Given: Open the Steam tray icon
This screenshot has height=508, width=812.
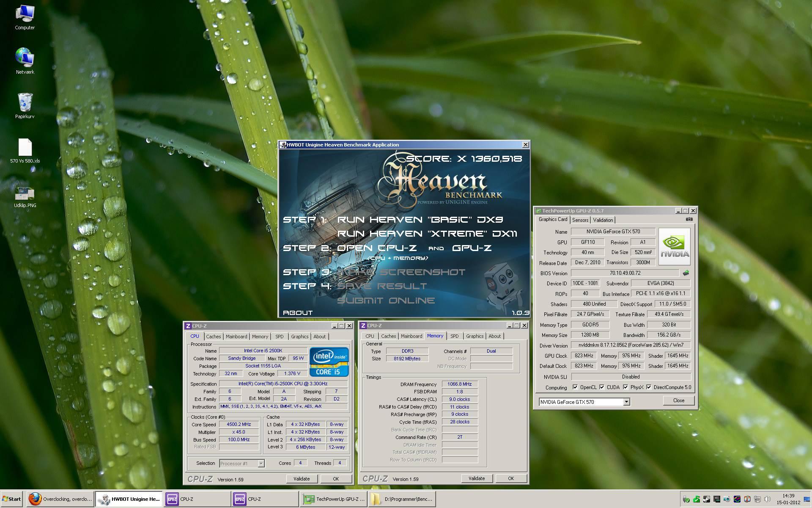Looking at the screenshot, I should (x=707, y=499).
